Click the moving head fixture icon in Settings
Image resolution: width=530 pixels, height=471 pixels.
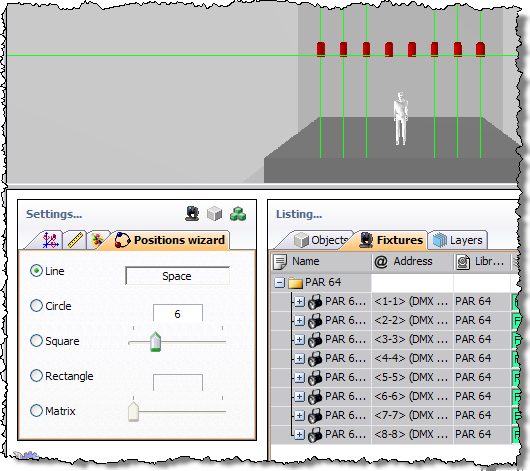[x=192, y=214]
